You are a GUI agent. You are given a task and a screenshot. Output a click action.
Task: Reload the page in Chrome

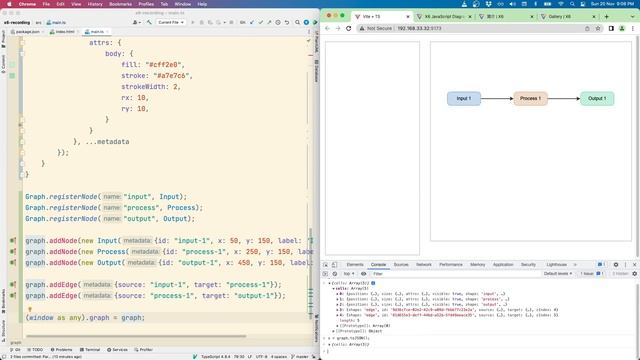(349, 29)
